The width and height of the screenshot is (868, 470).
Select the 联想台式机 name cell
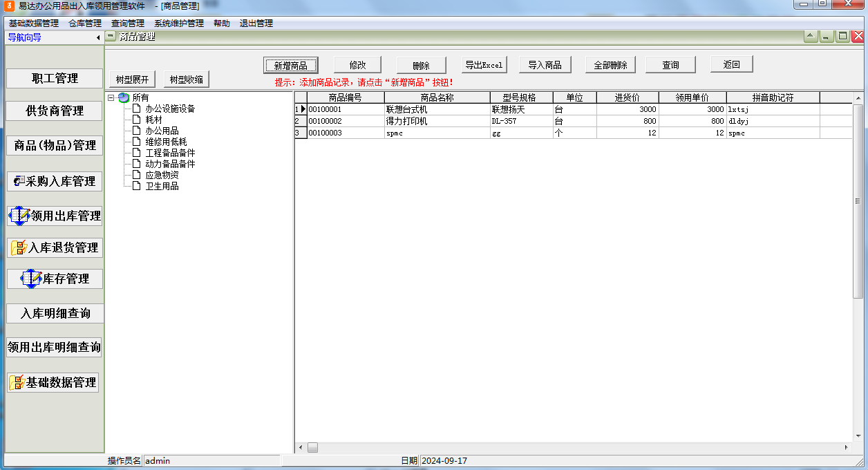click(x=437, y=109)
